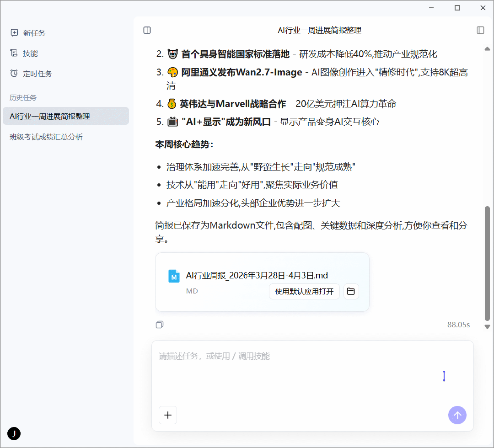Click text "AI+显示"成为新风口
The height and width of the screenshot is (448, 494).
click(226, 122)
